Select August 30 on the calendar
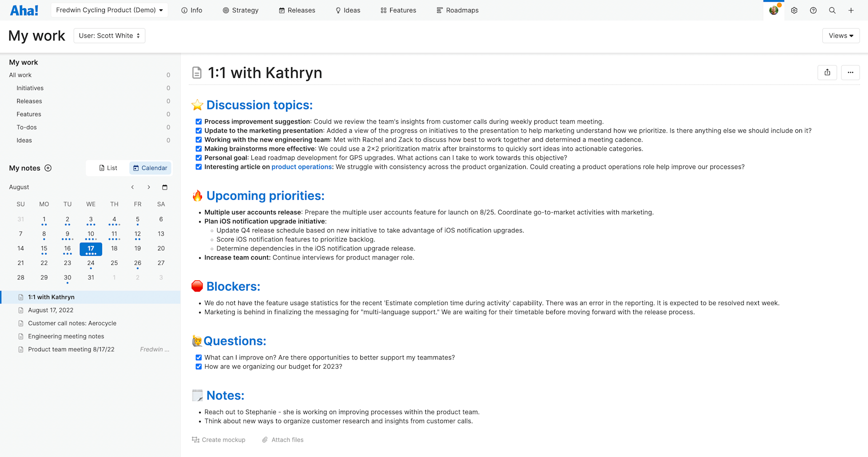Screen dimensions: 868x457 point(67,278)
